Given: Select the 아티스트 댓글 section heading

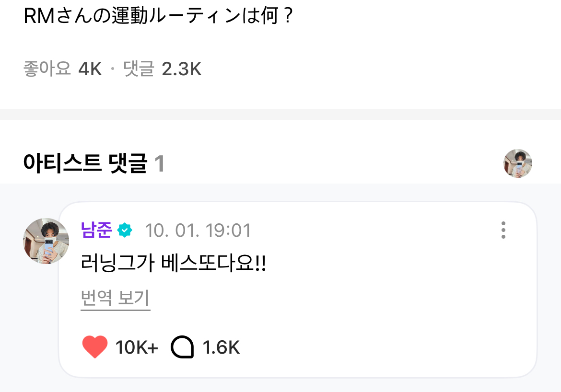Looking at the screenshot, I should 85,164.
